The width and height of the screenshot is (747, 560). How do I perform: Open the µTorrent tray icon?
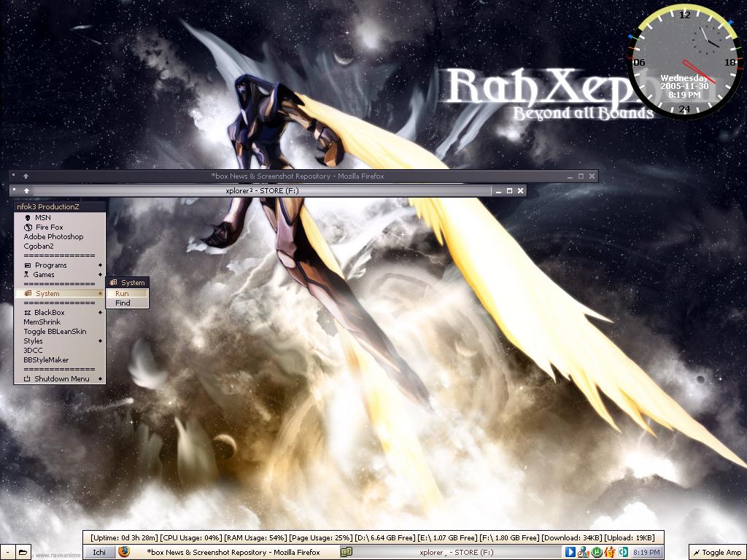click(597, 552)
